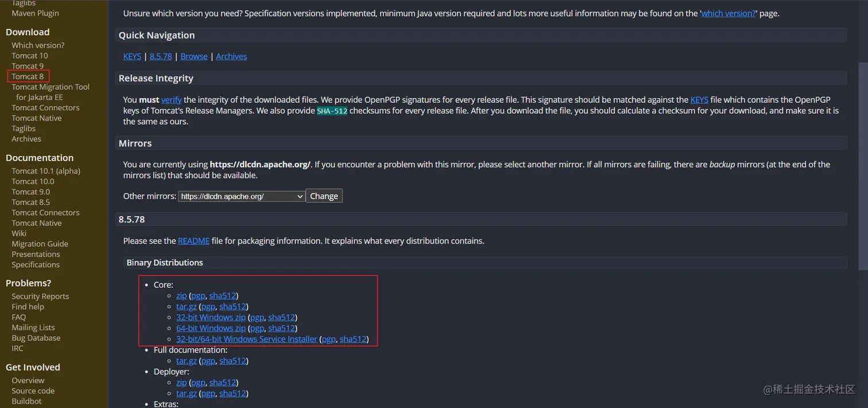Open the Archives link in Quick Navigation

pos(231,56)
